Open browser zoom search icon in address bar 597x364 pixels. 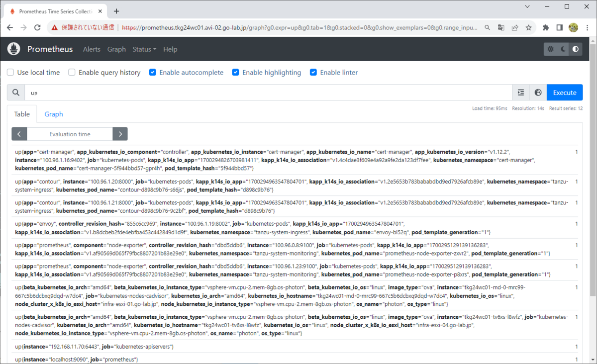click(x=489, y=28)
